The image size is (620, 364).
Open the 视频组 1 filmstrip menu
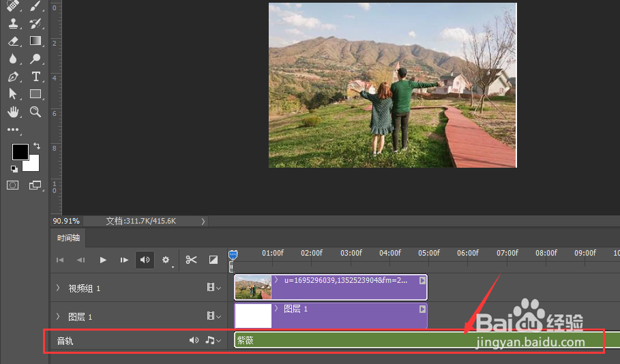tap(214, 288)
